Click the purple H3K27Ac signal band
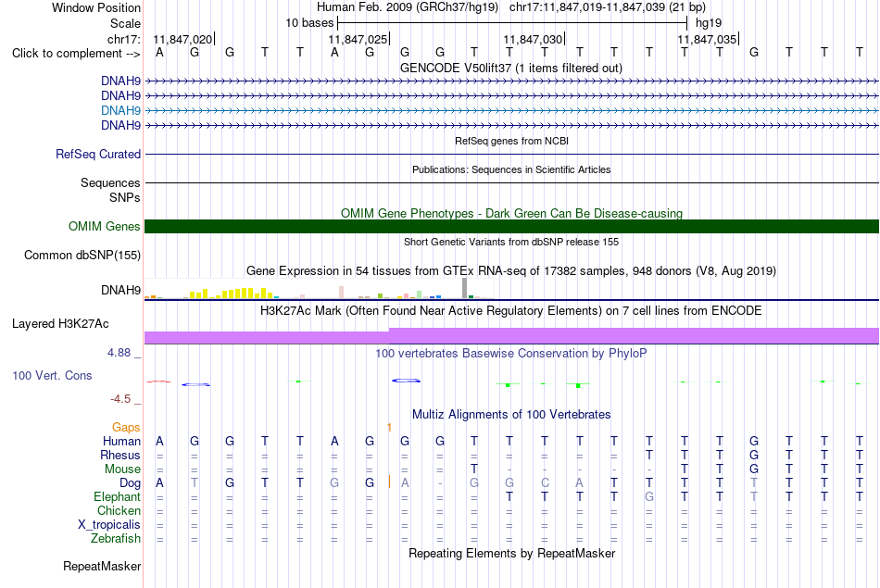Screen dimensions: 880x588 coord(511,336)
